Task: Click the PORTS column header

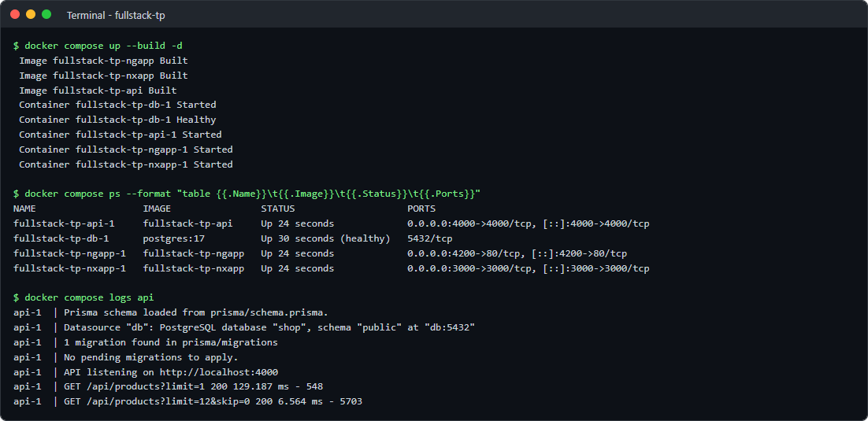Action: coord(421,209)
